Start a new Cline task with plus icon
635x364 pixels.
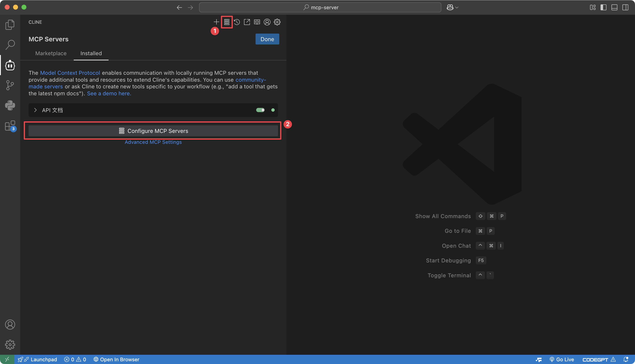216,22
